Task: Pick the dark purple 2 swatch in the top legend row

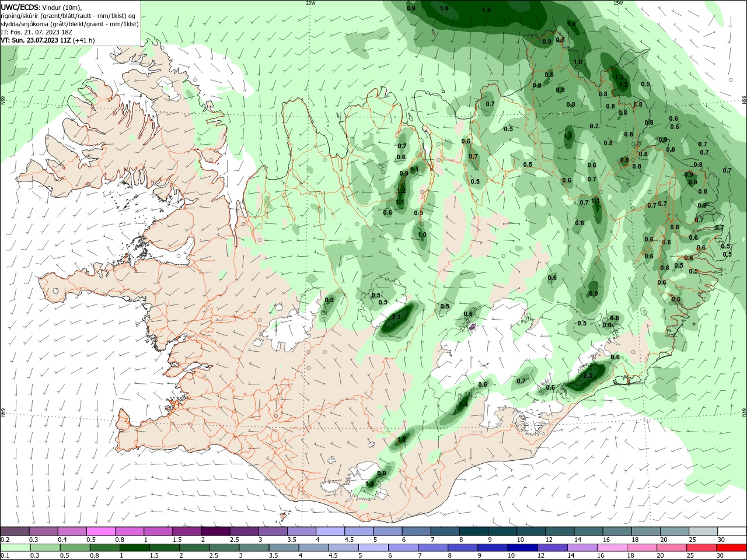Action: pyautogui.click(x=215, y=531)
